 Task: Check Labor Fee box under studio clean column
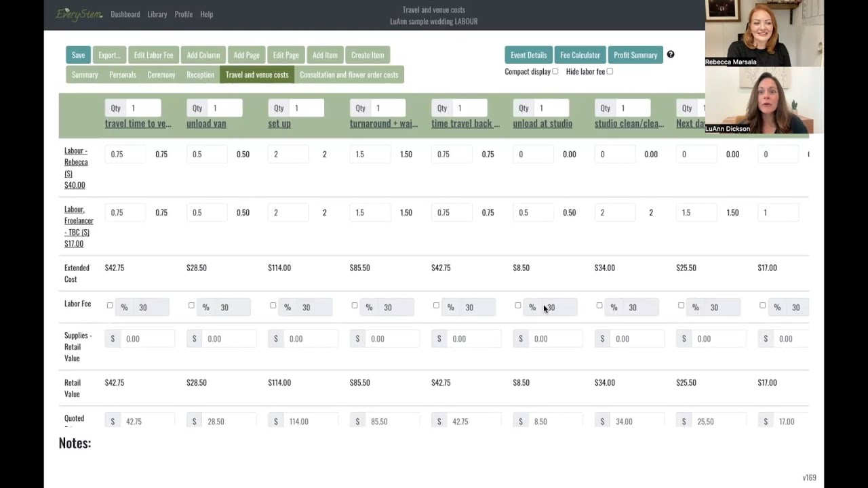click(599, 305)
